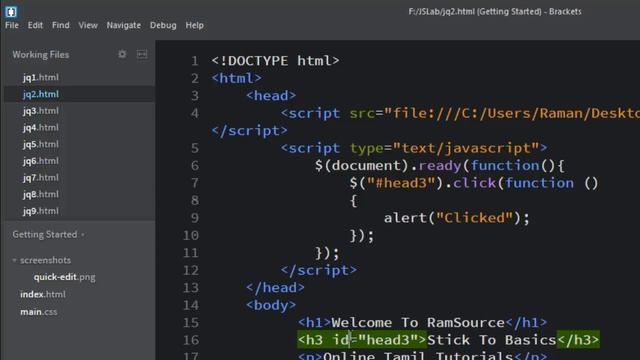Click the "text/javascript" attribute value
This screenshot has width=640, height=360.
point(466,148)
